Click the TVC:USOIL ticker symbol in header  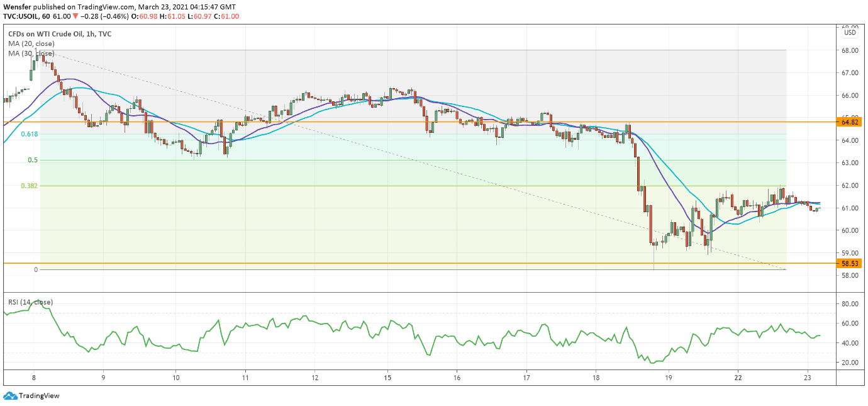pyautogui.click(x=22, y=16)
